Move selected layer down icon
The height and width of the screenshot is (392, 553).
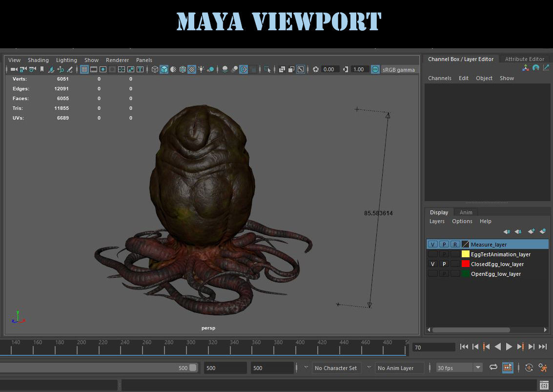pos(518,231)
